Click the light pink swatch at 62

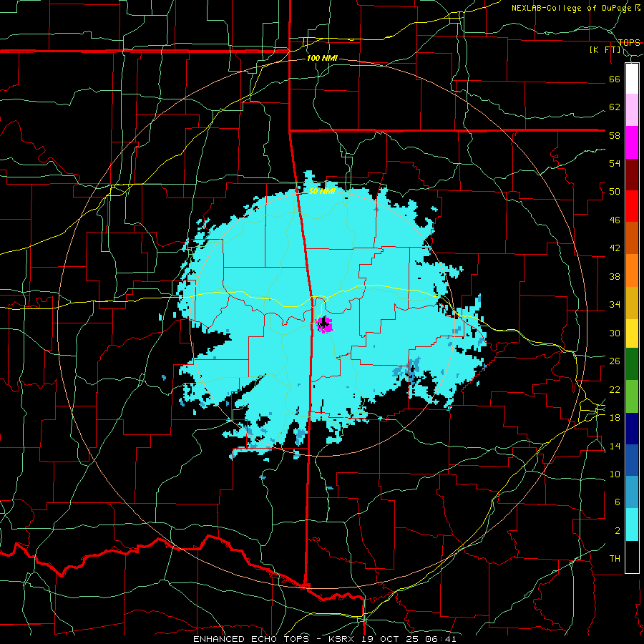pos(632,110)
